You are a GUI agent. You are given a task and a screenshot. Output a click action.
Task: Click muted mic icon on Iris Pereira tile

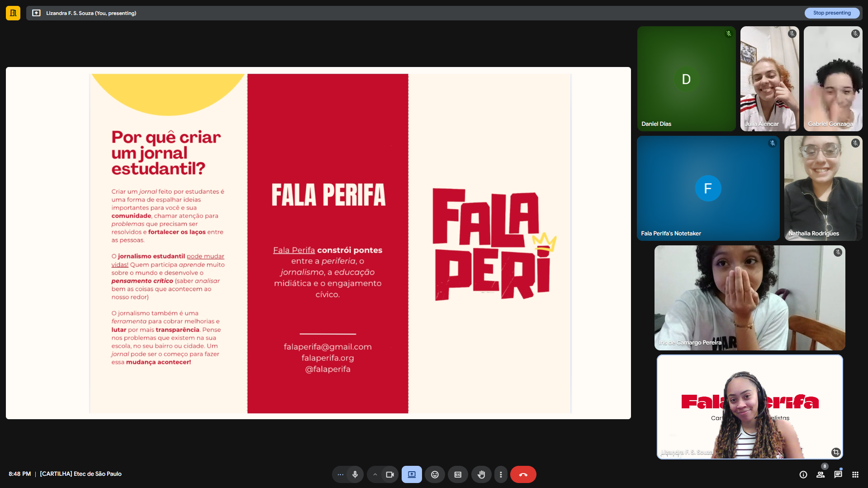pos(838,253)
